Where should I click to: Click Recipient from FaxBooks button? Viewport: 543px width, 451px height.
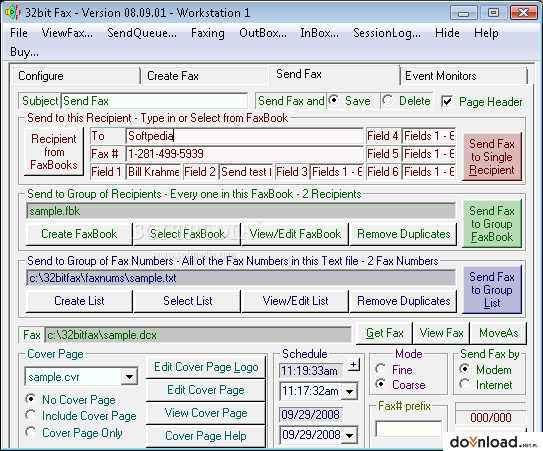[x=54, y=151]
